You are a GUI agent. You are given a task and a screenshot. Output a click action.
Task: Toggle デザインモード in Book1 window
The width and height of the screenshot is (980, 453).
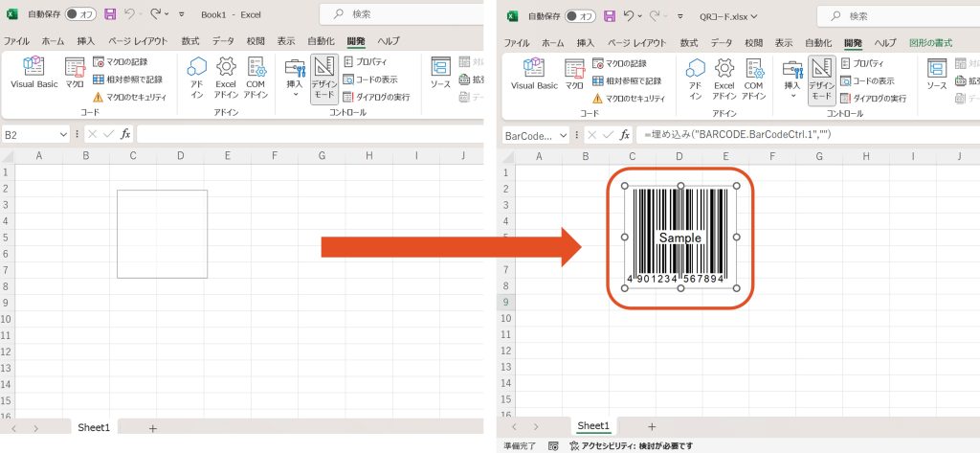[323, 79]
